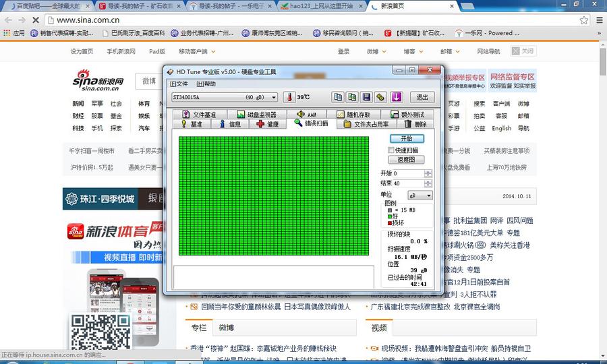Open the 巴氏刷牙法_百度百科 bookmark

pos(134,33)
